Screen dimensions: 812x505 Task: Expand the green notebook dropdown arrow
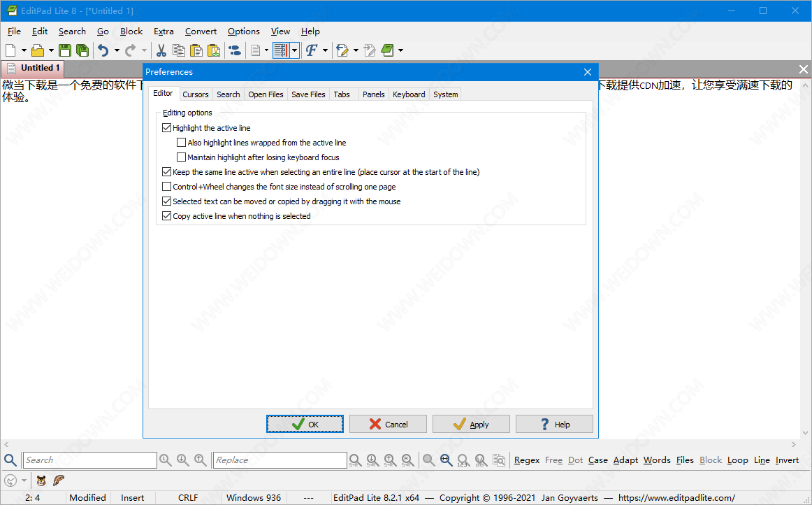tap(400, 50)
